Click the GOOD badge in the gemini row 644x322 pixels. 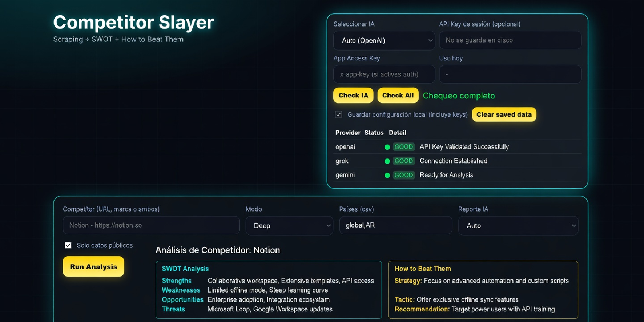[404, 175]
